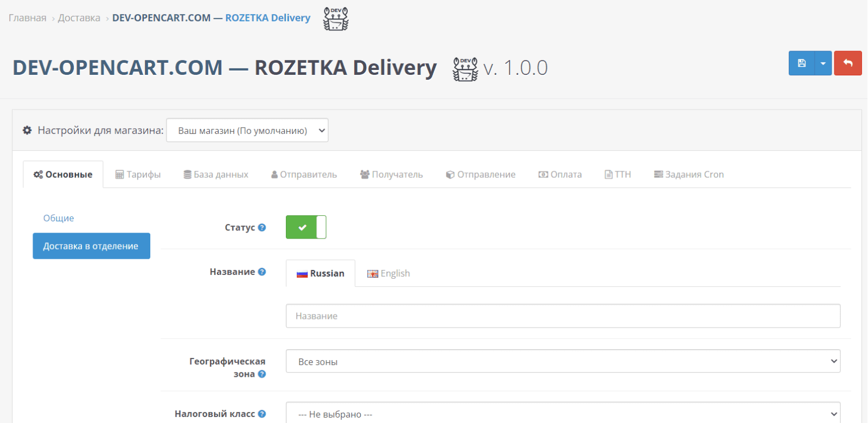Click the gear icon near store settings

point(27,130)
